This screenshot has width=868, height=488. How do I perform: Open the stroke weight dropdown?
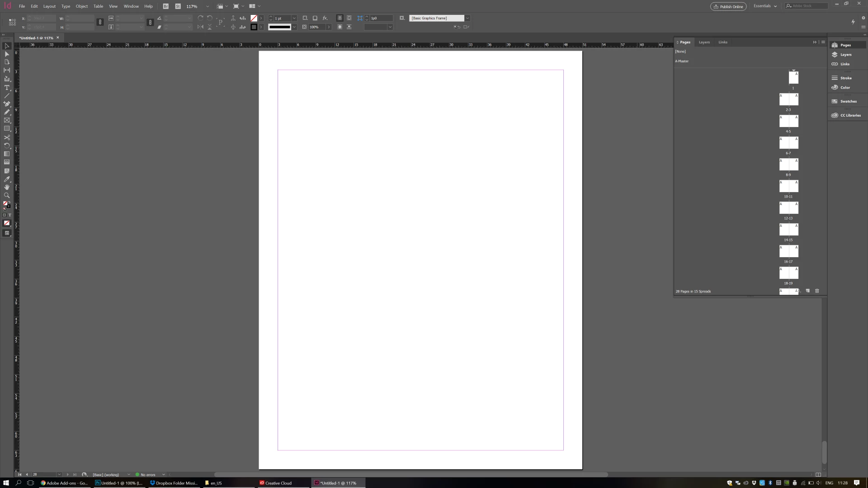[294, 18]
